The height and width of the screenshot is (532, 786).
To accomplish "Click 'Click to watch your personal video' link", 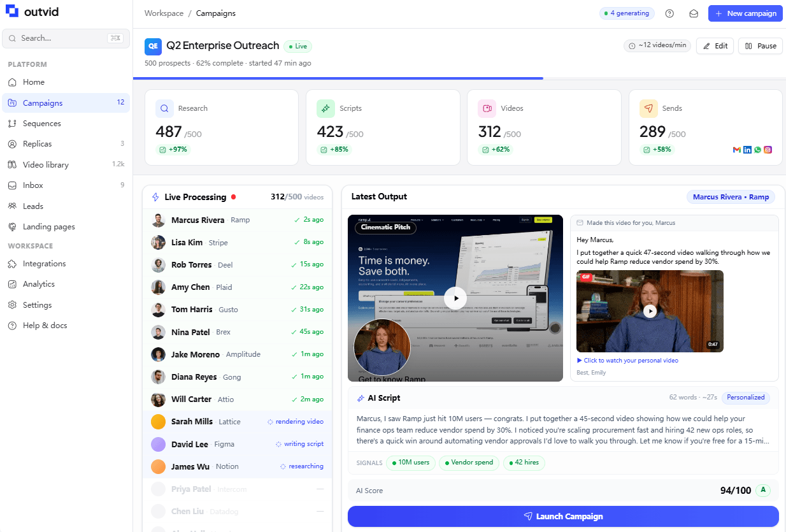I will [x=627, y=361].
